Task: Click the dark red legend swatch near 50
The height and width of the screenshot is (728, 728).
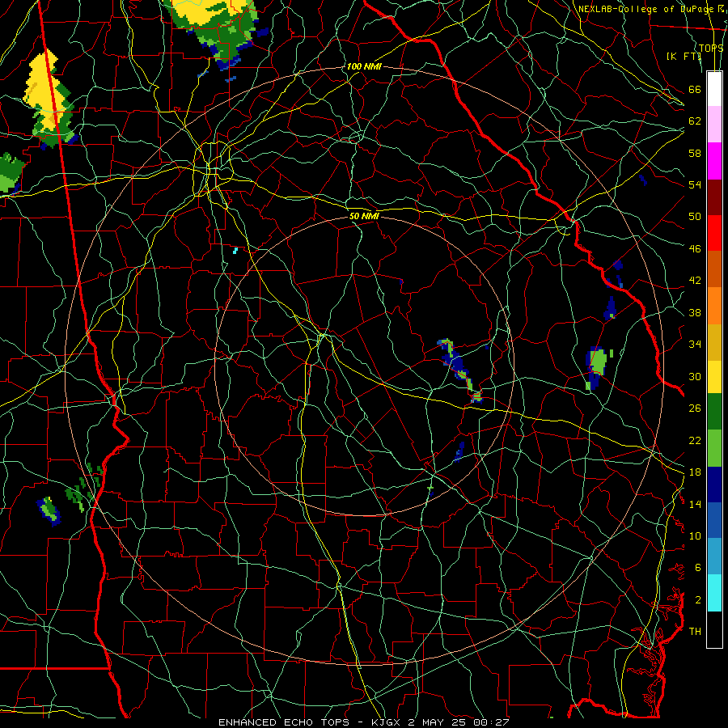Action: point(714,197)
